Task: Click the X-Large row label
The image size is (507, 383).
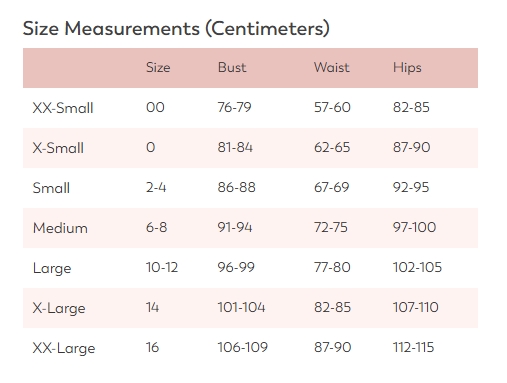Action: [59, 309]
